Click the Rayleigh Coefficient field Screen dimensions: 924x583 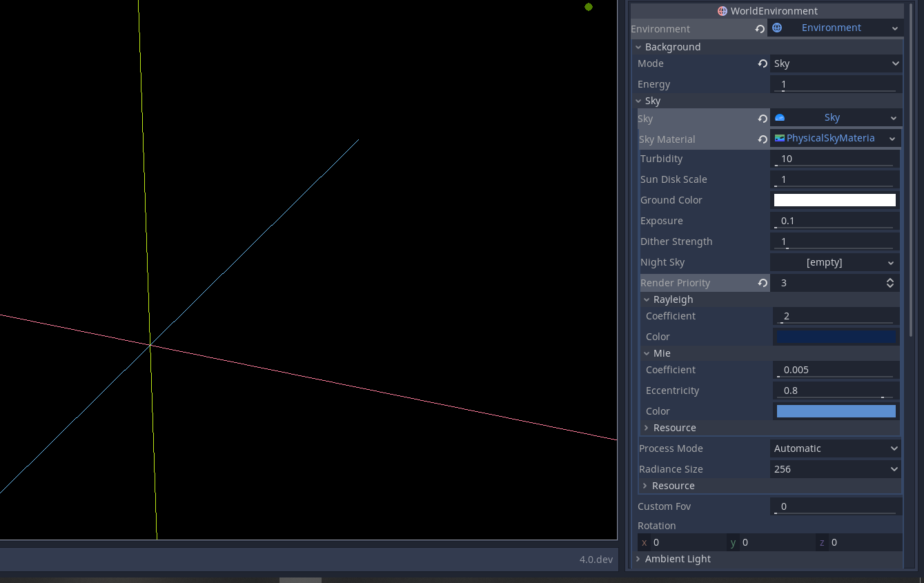836,316
